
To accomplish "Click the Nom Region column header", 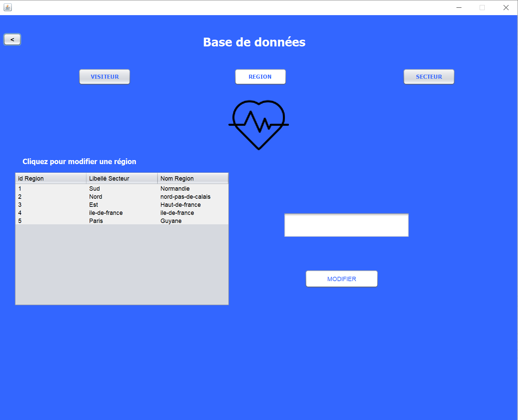I will point(193,179).
